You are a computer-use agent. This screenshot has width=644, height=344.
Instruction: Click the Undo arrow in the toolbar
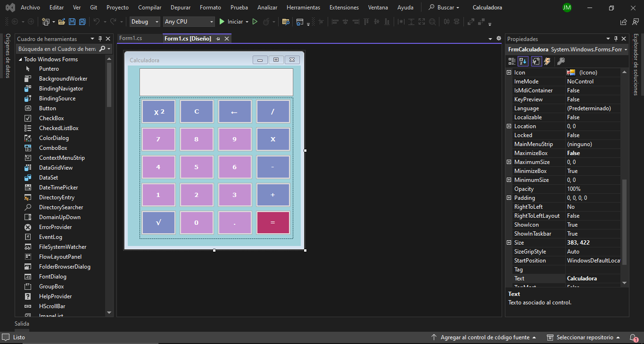pyautogui.click(x=97, y=22)
